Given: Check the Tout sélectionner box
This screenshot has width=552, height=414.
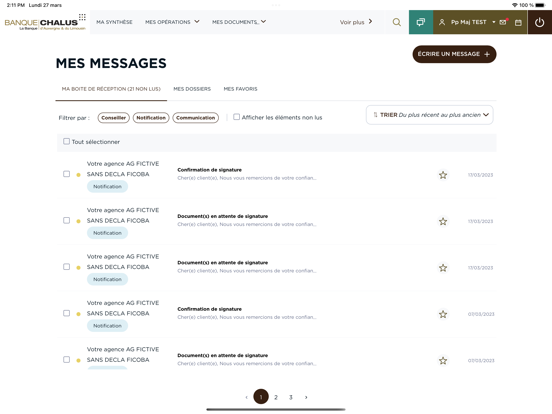Looking at the screenshot, I should [x=66, y=142].
